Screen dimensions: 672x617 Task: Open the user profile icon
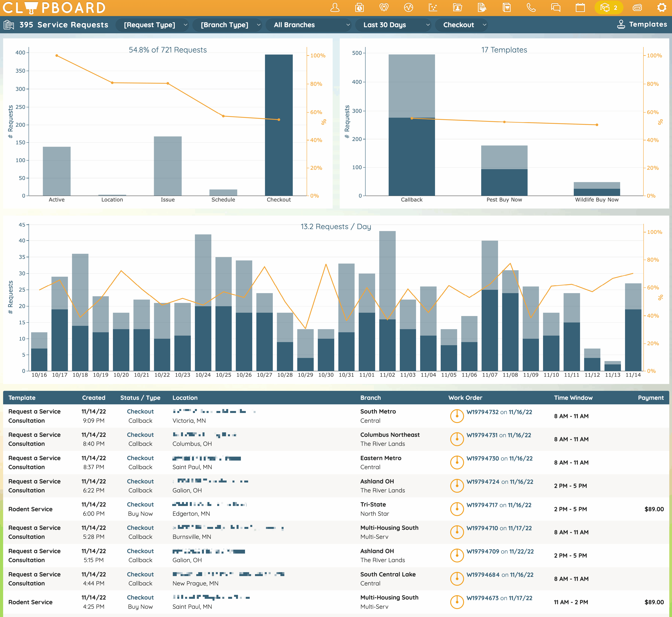335,8
